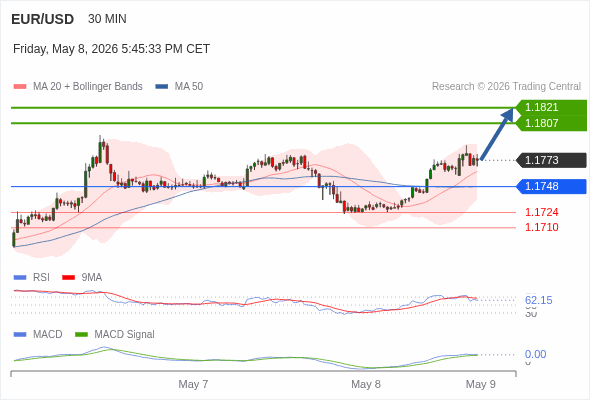
Task: Click the 1.1748 pivot price label
Action: (552, 186)
